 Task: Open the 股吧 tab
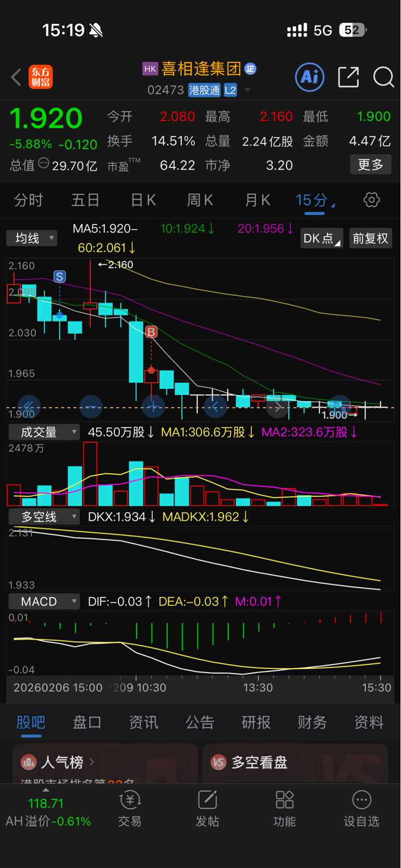coord(31,723)
